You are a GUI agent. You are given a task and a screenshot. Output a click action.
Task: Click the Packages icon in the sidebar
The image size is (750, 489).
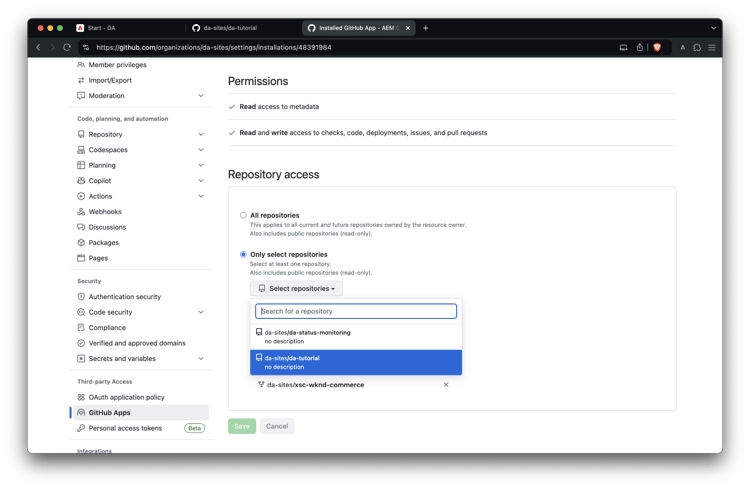(81, 243)
